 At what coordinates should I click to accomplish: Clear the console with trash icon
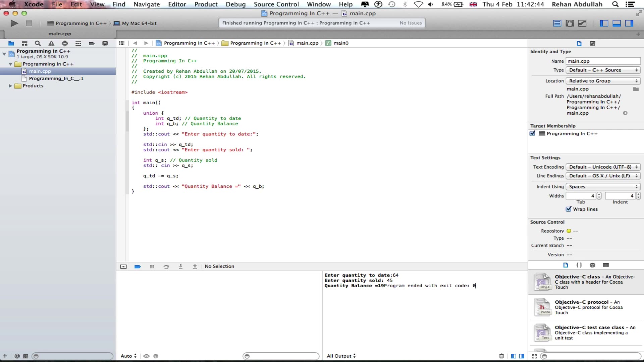pos(501,356)
